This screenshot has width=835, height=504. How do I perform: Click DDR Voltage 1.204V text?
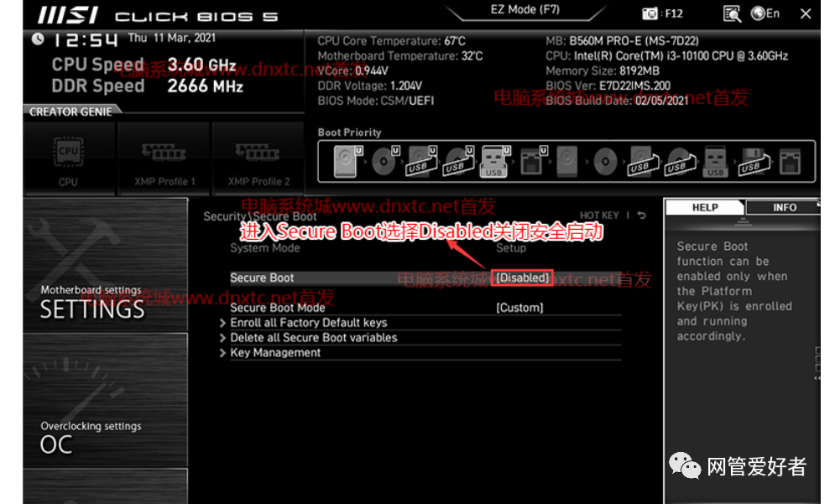[x=369, y=86]
